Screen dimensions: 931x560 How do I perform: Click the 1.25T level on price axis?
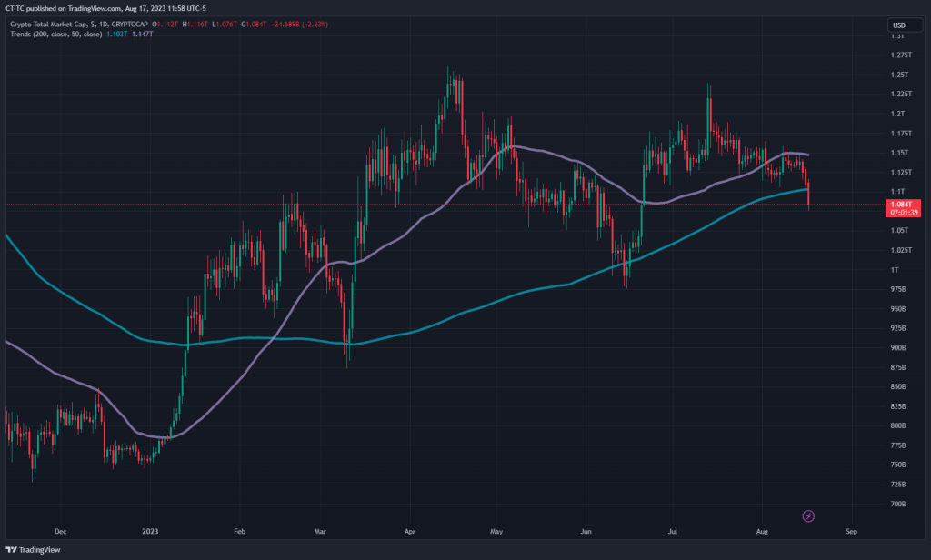click(898, 75)
